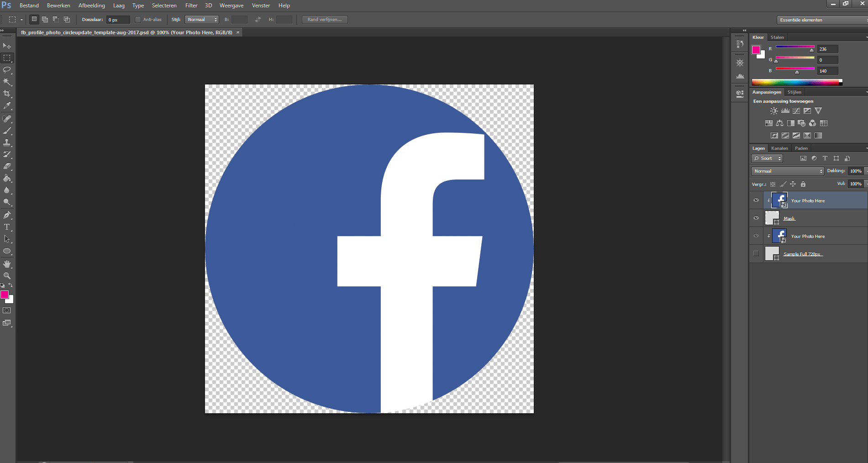Image resolution: width=868 pixels, height=463 pixels.
Task: Switch to the Stalen tab
Action: coord(777,37)
